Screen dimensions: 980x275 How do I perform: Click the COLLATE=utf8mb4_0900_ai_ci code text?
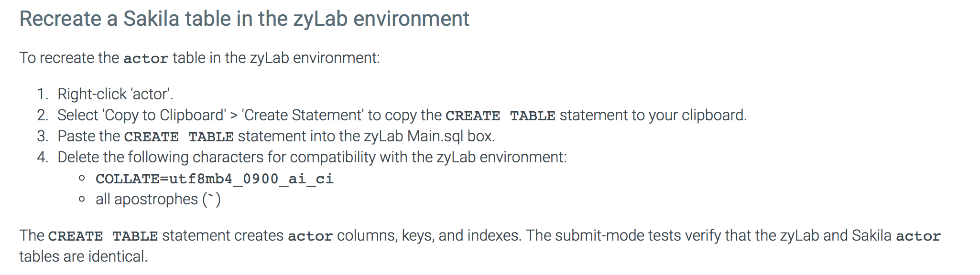(215, 179)
